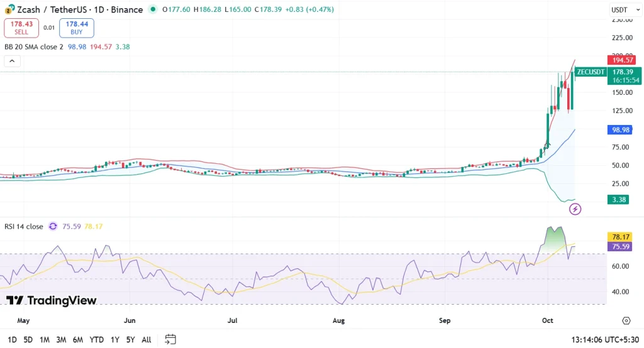Viewport: 644px width, 348px height.
Task: Open chart settings hexagon icon
Action: (x=626, y=321)
